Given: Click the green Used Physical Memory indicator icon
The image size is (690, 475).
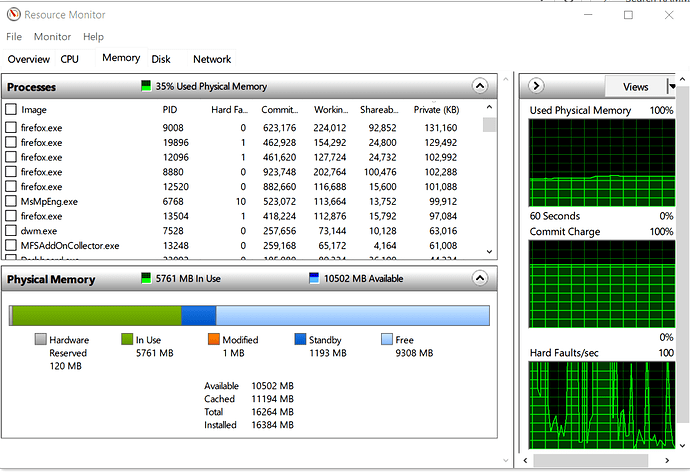Looking at the screenshot, I should 147,87.
